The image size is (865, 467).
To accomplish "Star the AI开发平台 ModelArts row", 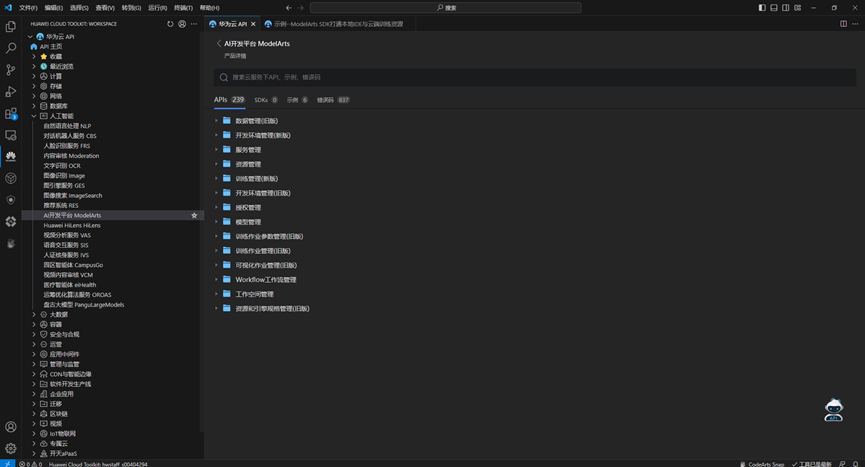I will point(194,216).
